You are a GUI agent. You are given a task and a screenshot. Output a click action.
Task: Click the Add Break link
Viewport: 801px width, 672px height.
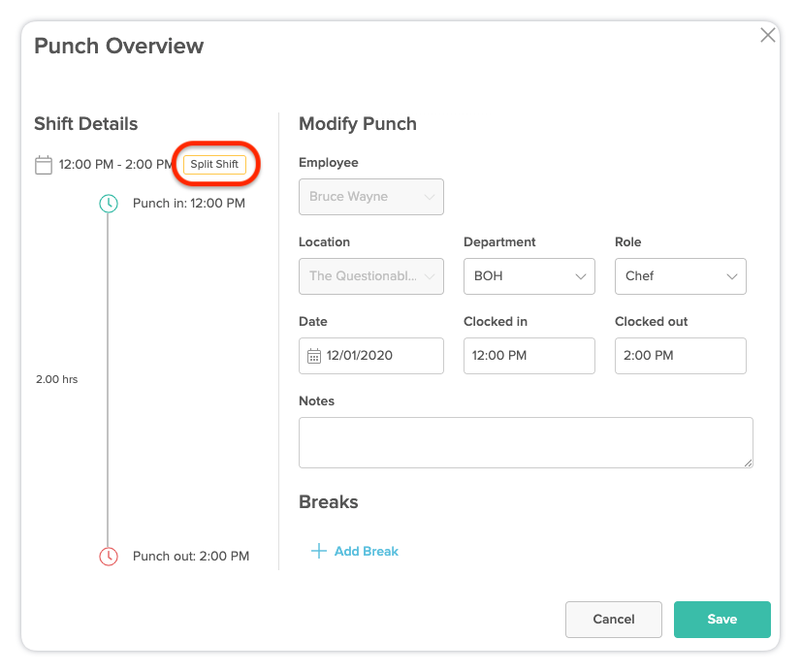point(367,552)
